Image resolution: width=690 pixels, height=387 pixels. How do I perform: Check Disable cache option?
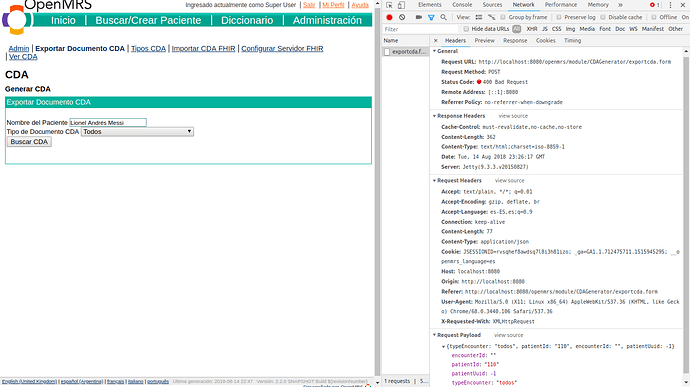point(603,17)
